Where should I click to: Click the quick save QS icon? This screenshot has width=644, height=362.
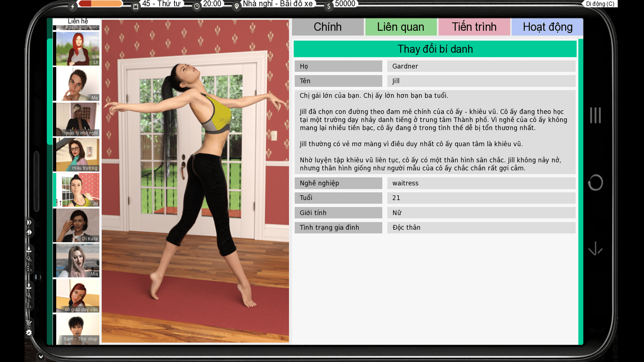click(29, 259)
